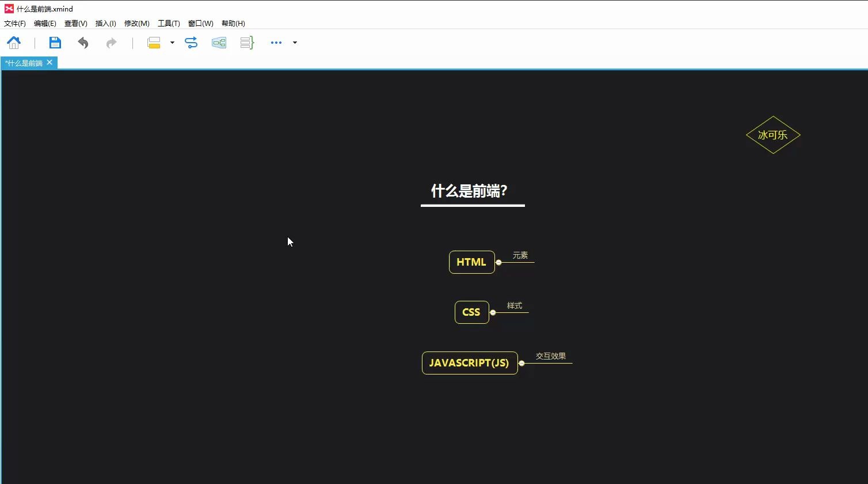The width and height of the screenshot is (868, 484).
Task: Undo the last action
Action: pyautogui.click(x=83, y=43)
